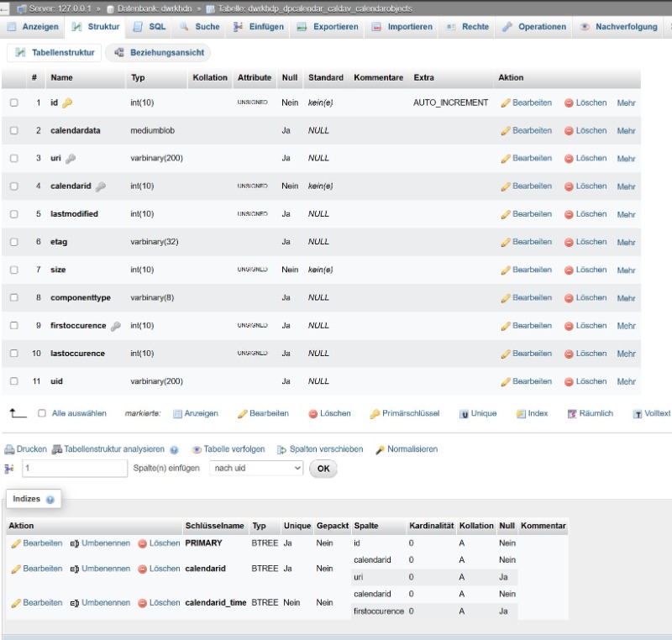Click red delete icon for calendarid_time index
This screenshot has width=672, height=640.
[142, 603]
